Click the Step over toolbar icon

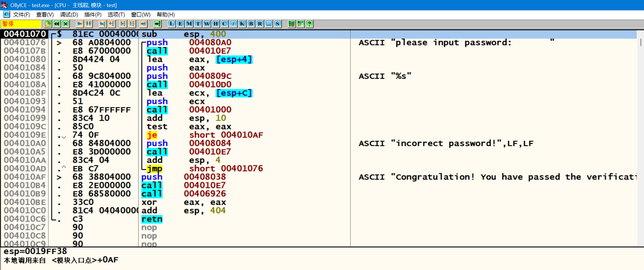[x=112, y=24]
